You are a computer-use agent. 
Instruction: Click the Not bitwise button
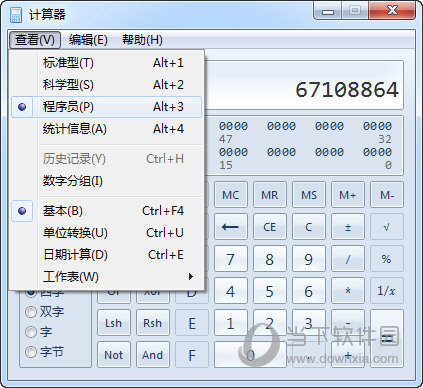(x=114, y=355)
